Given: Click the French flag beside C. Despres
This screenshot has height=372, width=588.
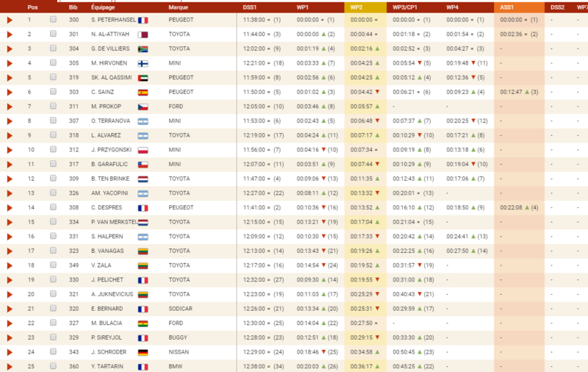Looking at the screenshot, I should (143, 208).
